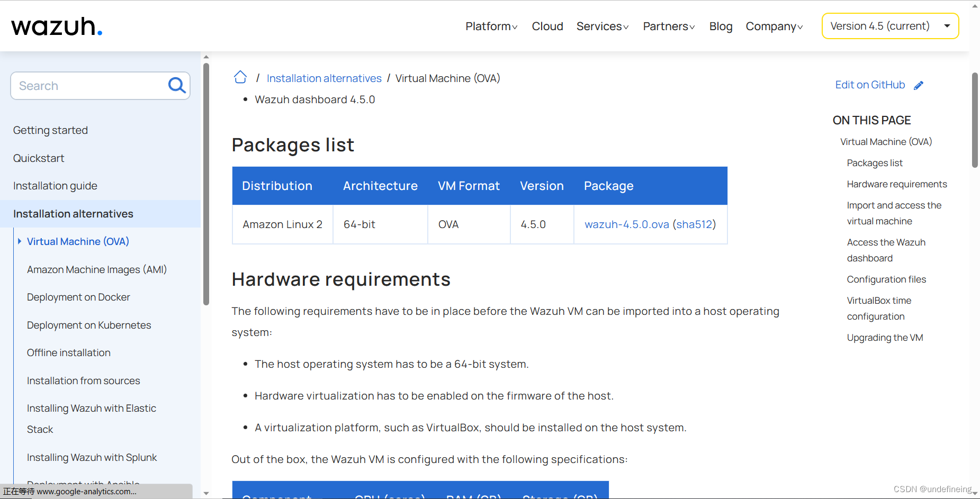Open the Company menu

774,26
